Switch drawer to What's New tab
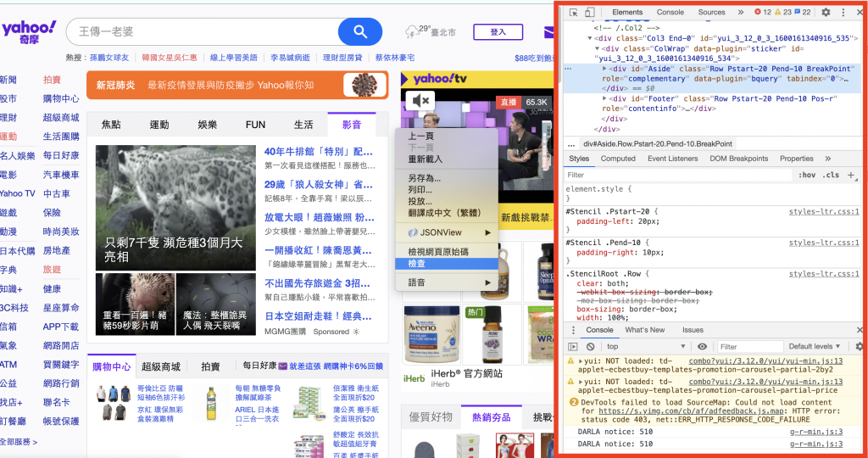Image resolution: width=868 pixels, height=458 pixels. (644, 330)
